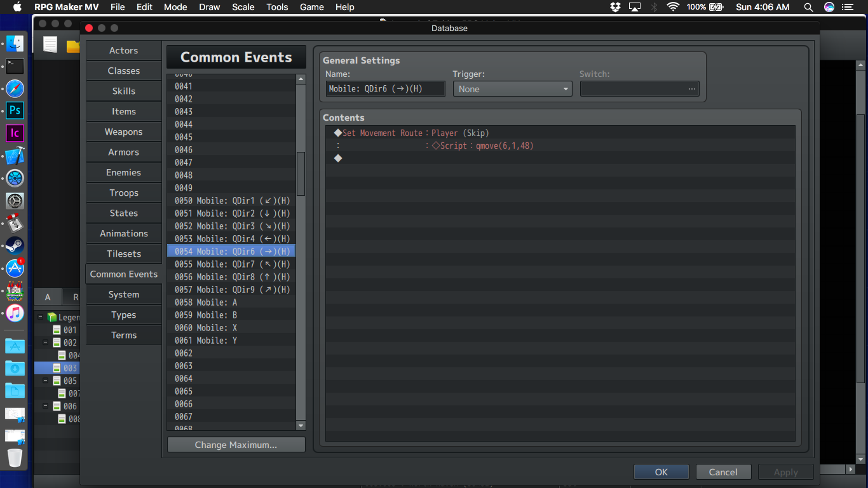This screenshot has height=488, width=868.
Task: Select common event 0058 Mobile: A
Action: (231, 302)
